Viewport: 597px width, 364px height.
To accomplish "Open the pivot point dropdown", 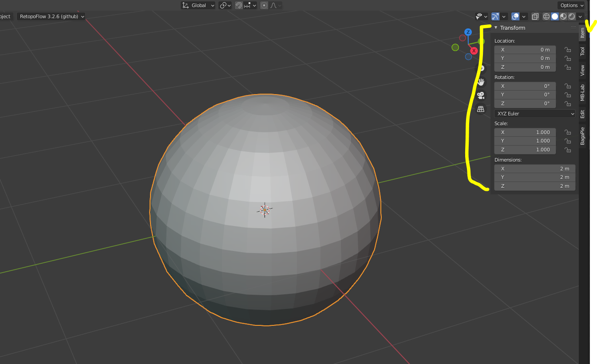I will tap(225, 5).
